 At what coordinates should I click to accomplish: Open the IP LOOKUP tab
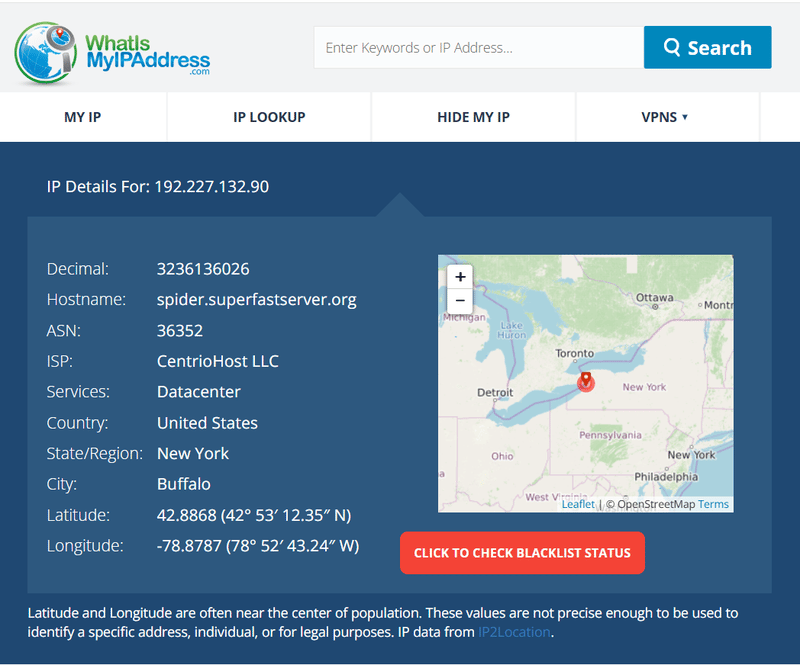point(269,117)
